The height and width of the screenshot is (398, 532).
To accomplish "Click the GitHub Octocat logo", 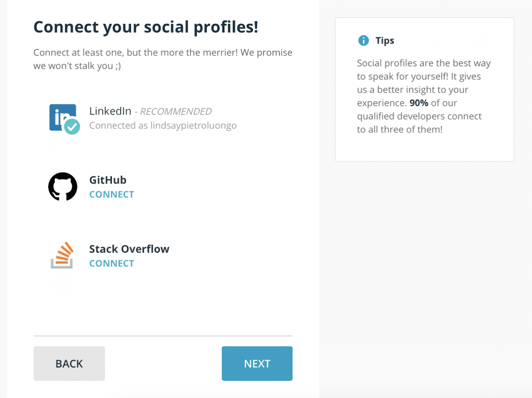I will [x=63, y=186].
